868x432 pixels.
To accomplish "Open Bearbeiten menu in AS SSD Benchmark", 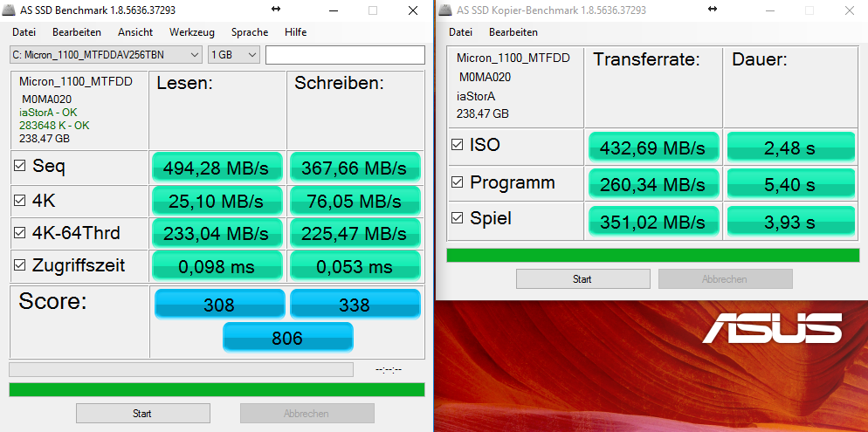I will (76, 32).
